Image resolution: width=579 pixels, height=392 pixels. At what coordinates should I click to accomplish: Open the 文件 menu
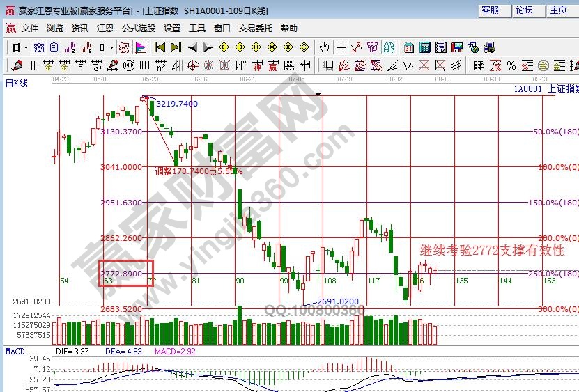30,29
